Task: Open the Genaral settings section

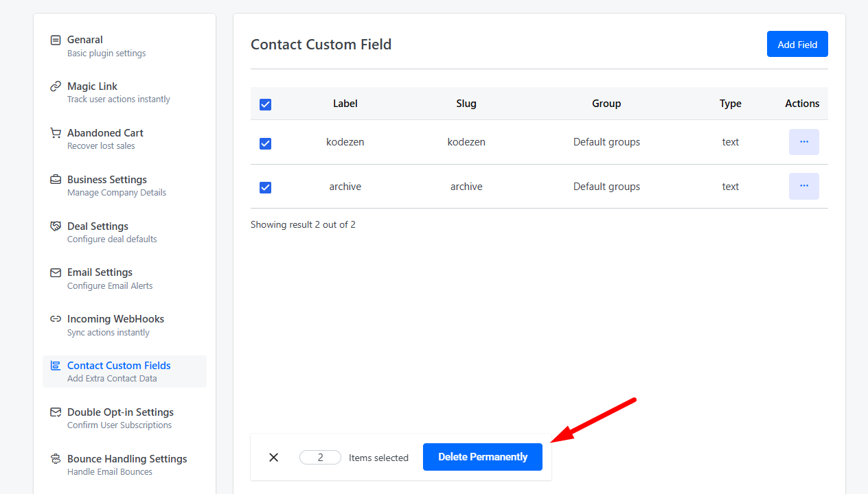Action: (124, 46)
